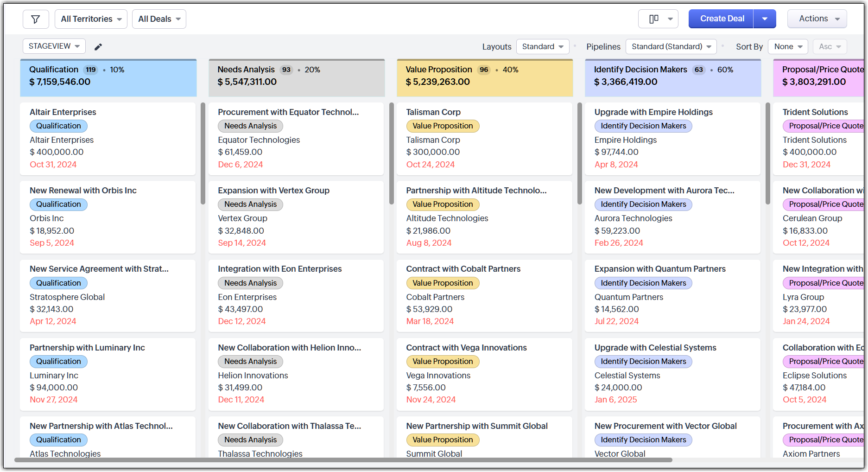Click Needs Analysis tag on Vertex Group deal

pos(250,204)
